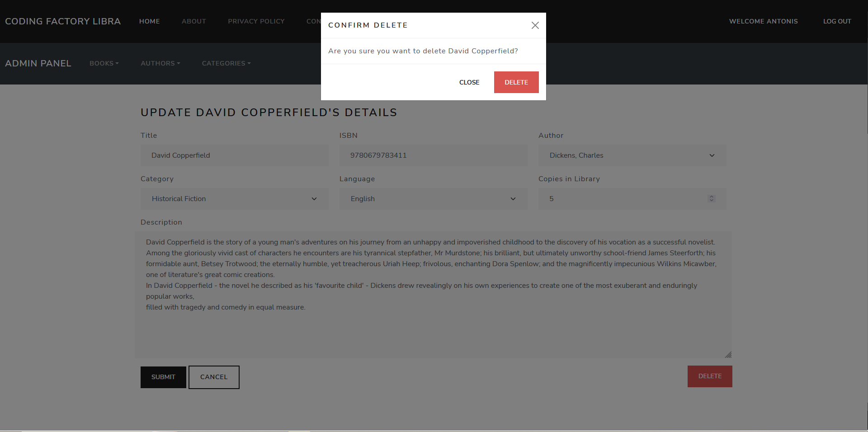Open the Author select dropdown
Screen dimensions: 868x432
[632, 155]
